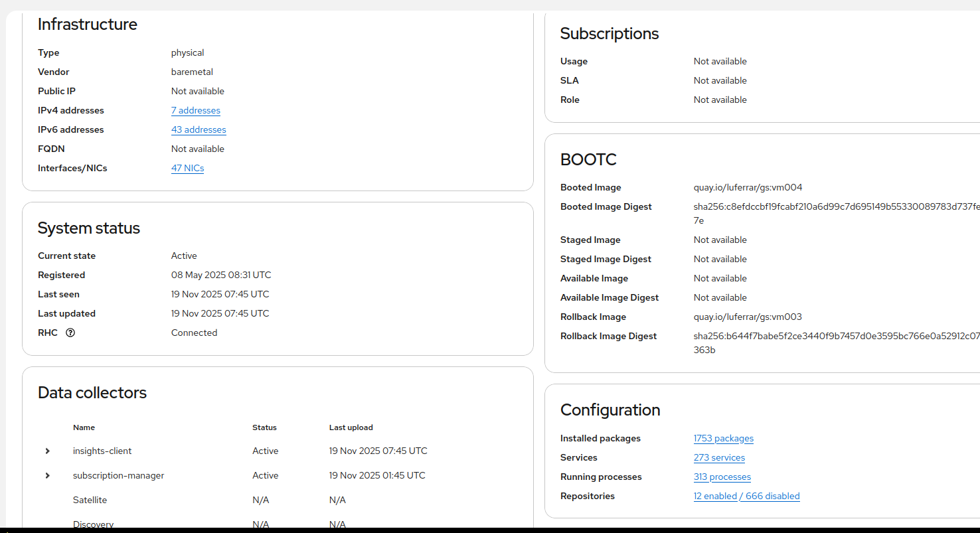Click the System status card heading
The width and height of the screenshot is (980, 533).
tap(89, 228)
